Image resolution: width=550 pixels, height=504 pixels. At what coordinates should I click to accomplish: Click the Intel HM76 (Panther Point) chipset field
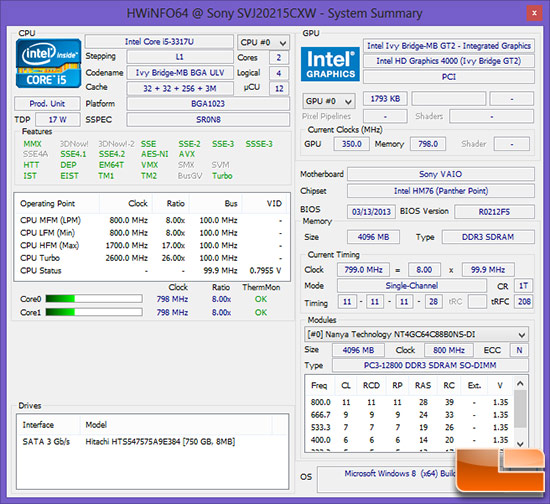coord(441,191)
